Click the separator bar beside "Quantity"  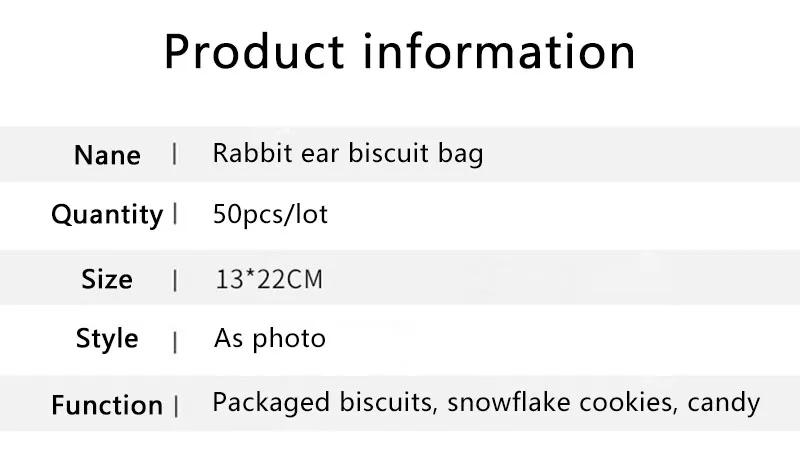click(x=176, y=214)
